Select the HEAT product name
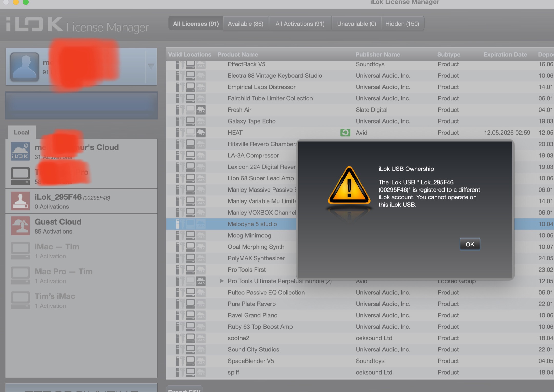Image resolution: width=554 pixels, height=392 pixels. pyautogui.click(x=235, y=133)
